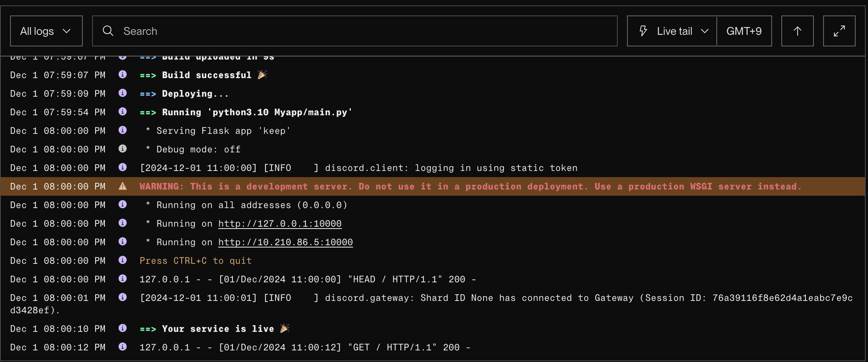Viewport: 868px width, 362px height.
Task: Click info icon beside Your service is live
Action: (123, 328)
